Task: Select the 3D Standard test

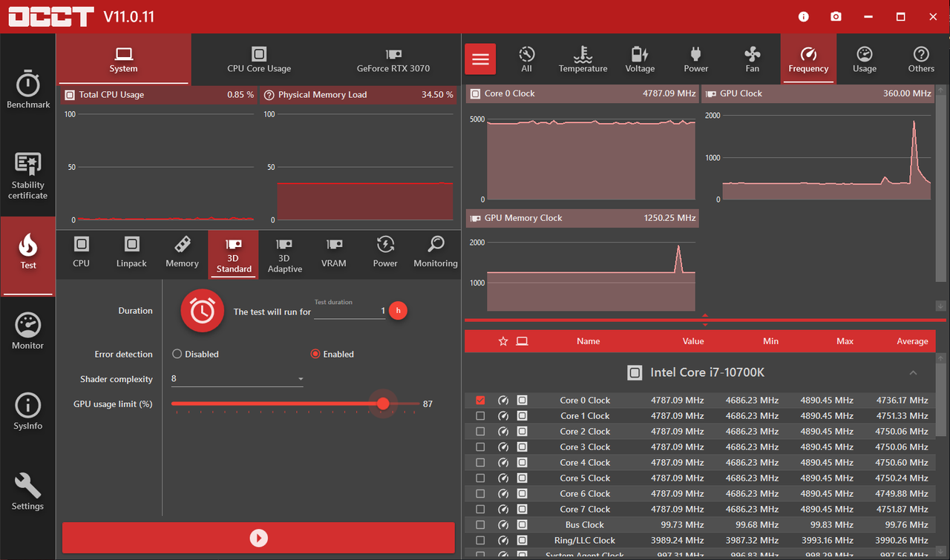Action: (234, 254)
